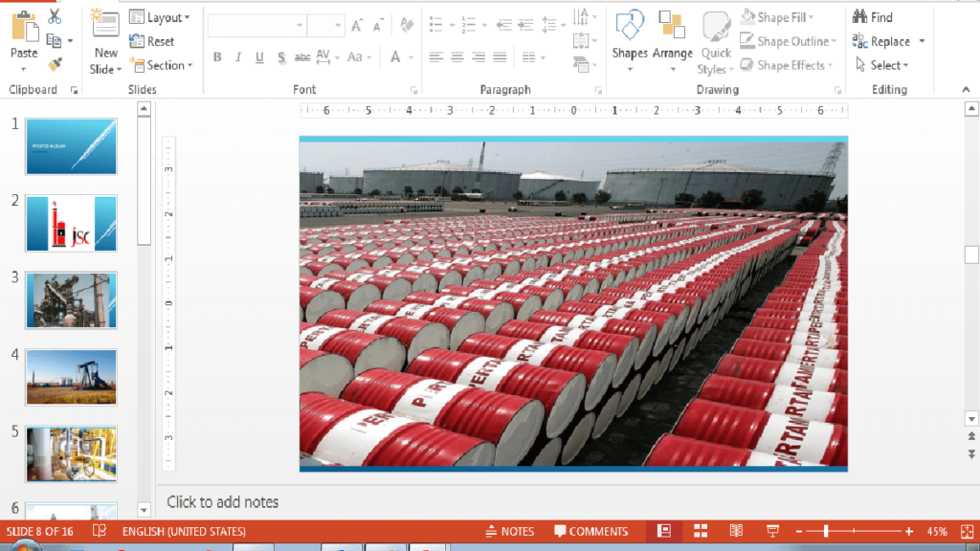Align text right
This screenshot has width=980, height=551.
[479, 57]
